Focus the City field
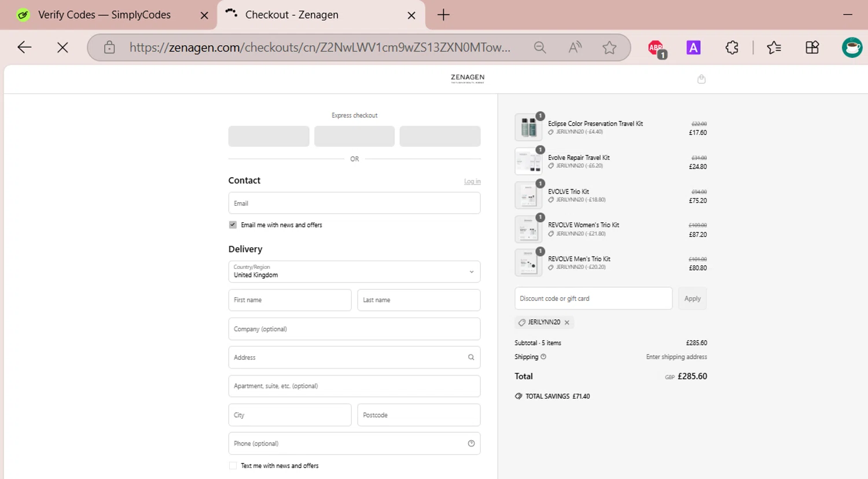Screen dimensions: 868x479 click(x=290, y=415)
